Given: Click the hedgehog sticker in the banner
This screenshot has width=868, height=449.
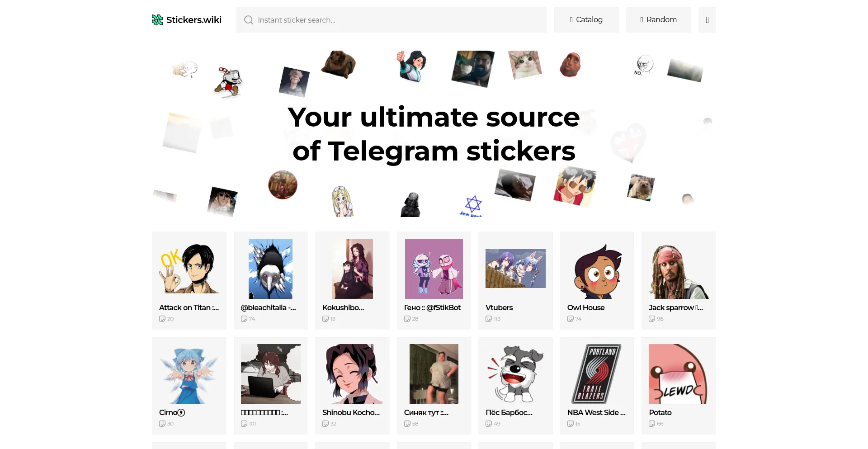Looking at the screenshot, I should [641, 187].
